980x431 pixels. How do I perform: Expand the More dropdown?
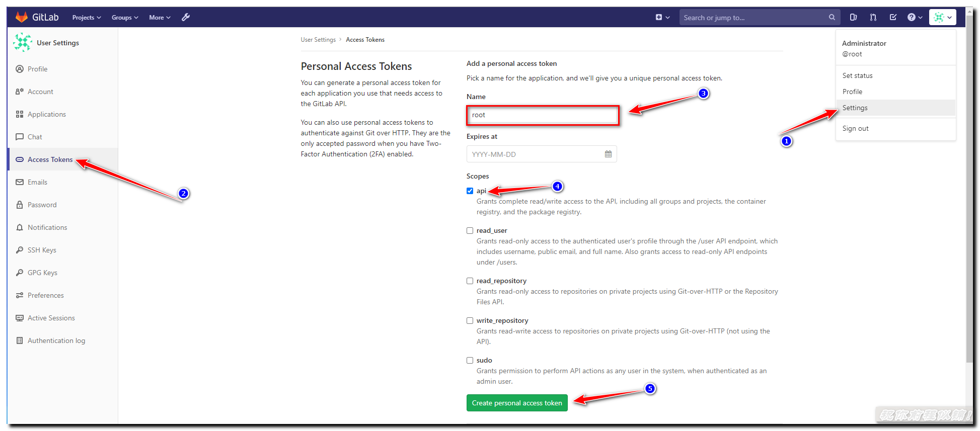[160, 17]
